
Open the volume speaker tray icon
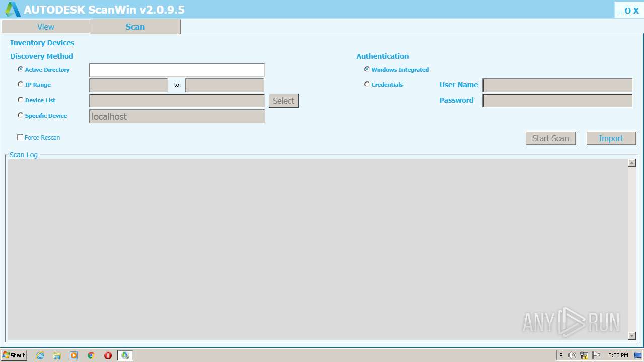click(x=572, y=355)
